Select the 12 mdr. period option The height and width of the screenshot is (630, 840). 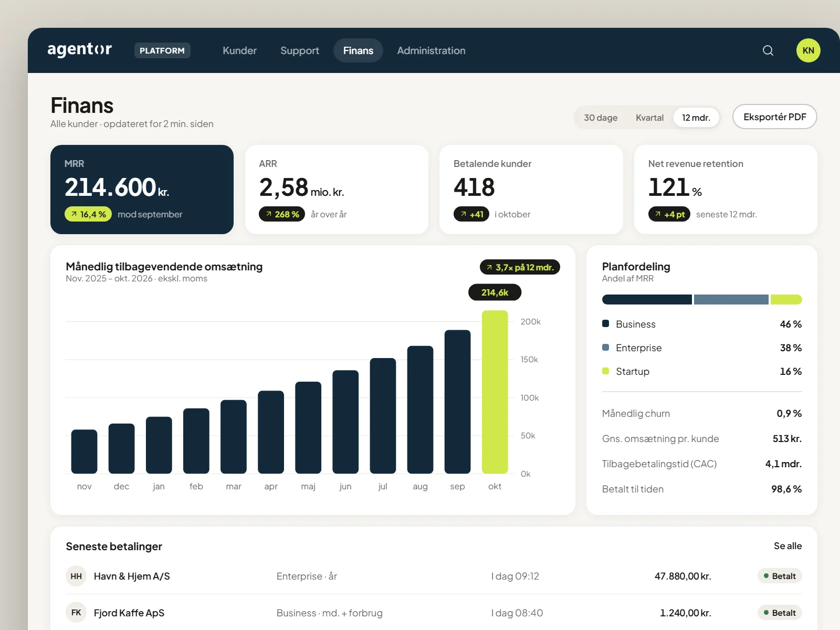[x=696, y=118]
